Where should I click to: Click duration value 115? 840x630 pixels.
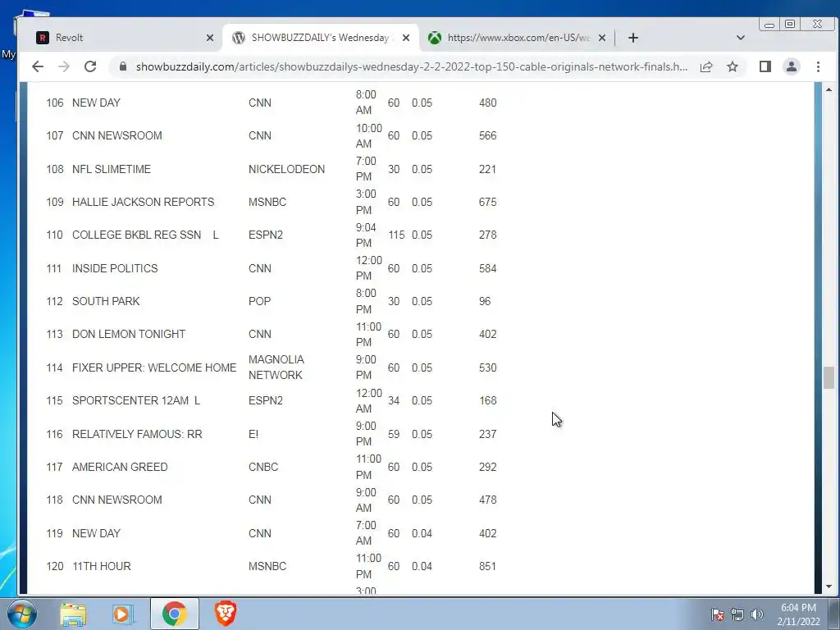click(396, 235)
